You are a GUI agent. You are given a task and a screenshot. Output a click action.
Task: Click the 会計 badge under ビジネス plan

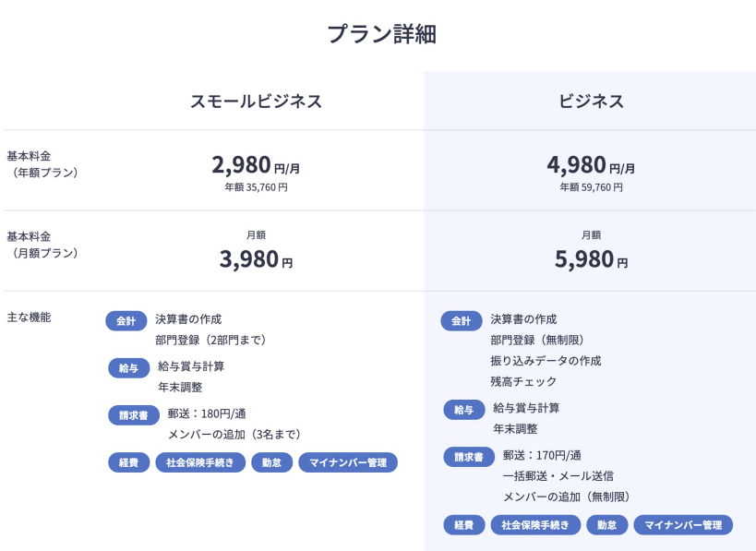tap(462, 320)
